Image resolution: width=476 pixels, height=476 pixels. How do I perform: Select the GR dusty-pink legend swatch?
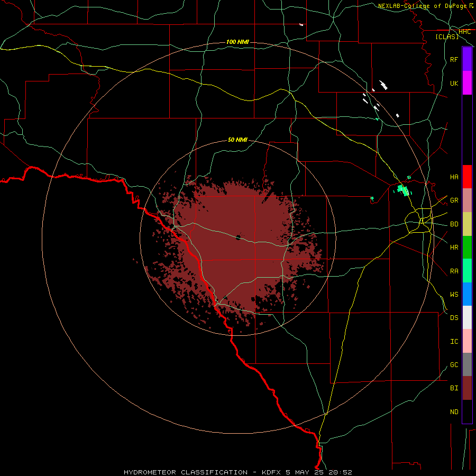(467, 200)
